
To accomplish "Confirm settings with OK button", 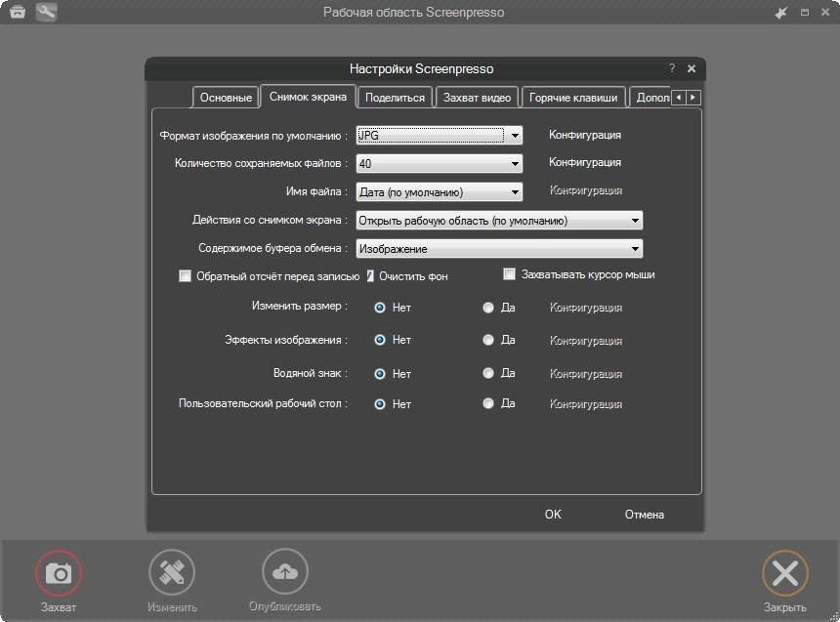I will click(553, 515).
